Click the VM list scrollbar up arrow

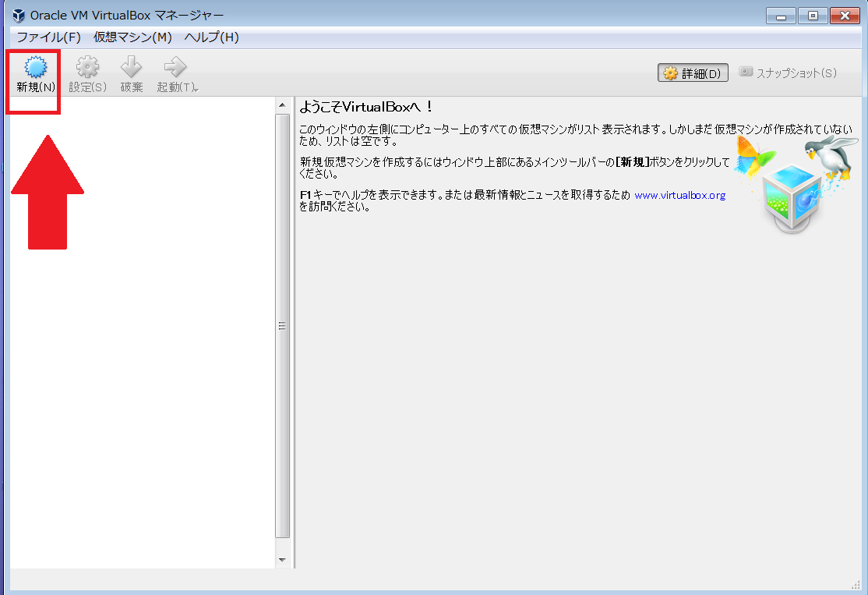282,105
